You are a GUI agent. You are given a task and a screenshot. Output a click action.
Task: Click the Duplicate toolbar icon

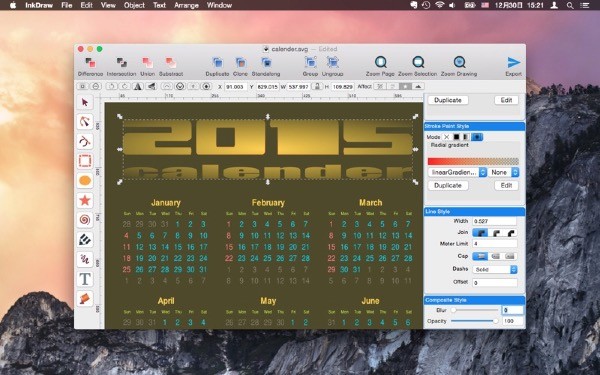pyautogui.click(x=217, y=66)
